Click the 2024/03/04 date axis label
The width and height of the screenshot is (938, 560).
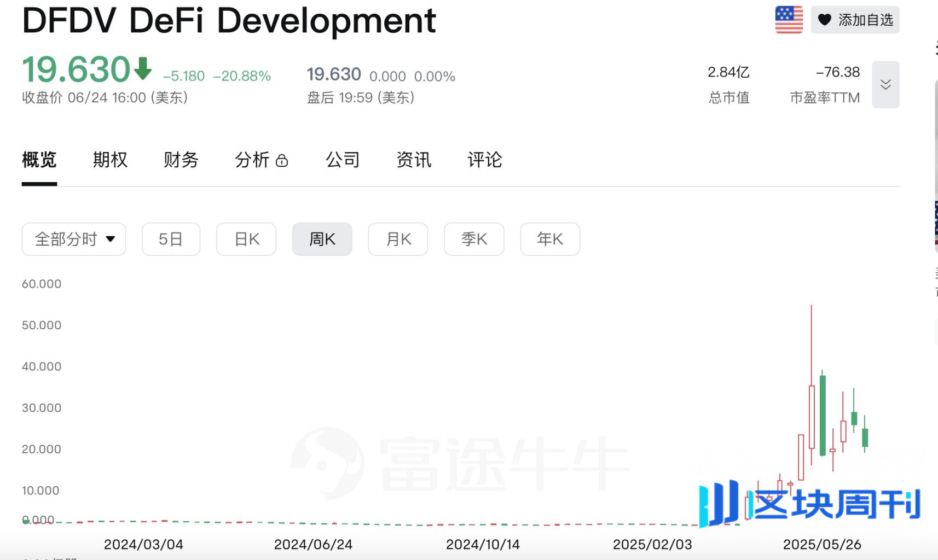pos(143,545)
